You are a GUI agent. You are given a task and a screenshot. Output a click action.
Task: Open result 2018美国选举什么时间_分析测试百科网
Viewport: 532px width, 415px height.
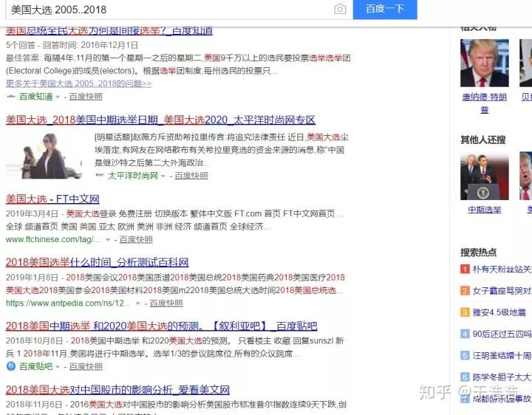pos(97,262)
